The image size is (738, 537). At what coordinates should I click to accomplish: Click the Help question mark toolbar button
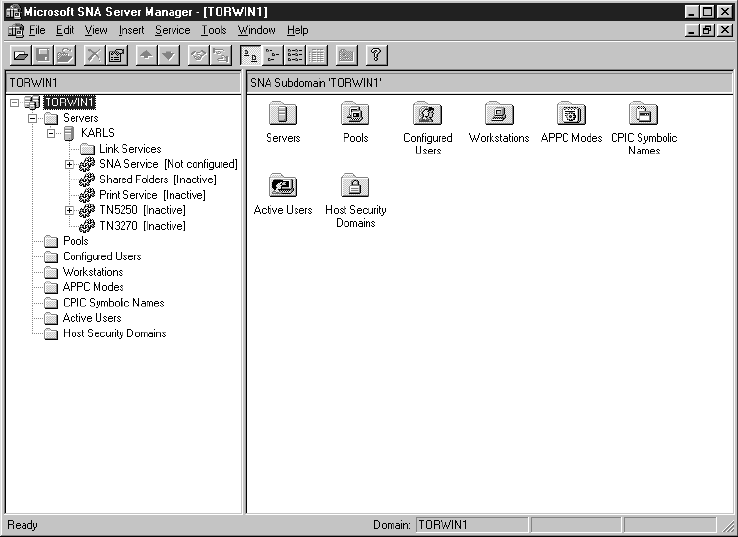pos(376,56)
